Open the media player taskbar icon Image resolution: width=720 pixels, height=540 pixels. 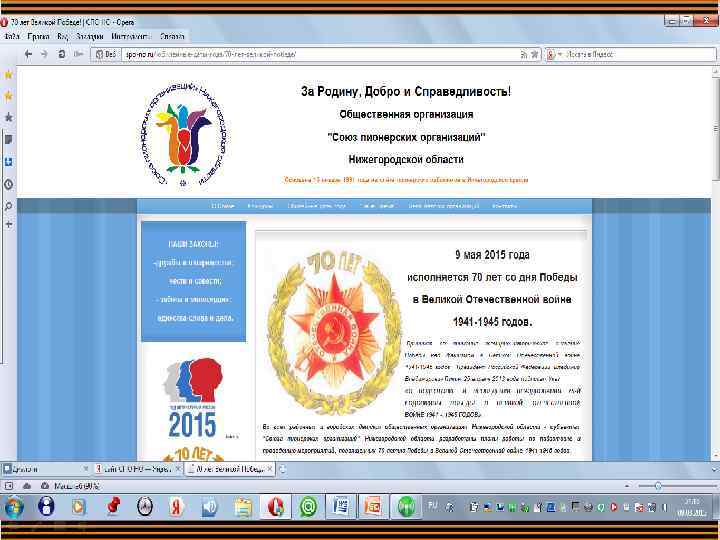tap(78, 507)
